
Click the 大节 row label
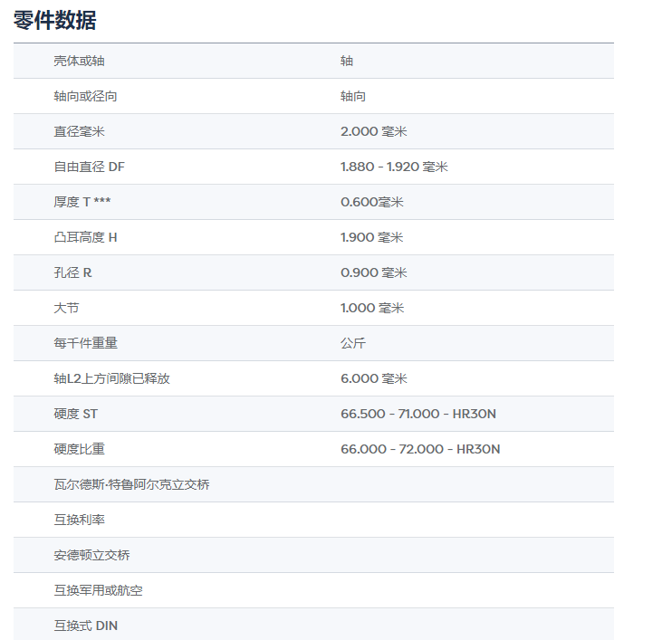click(x=66, y=308)
